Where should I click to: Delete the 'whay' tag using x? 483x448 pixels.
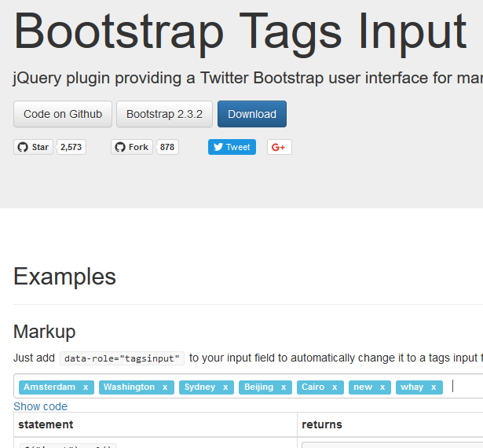pyautogui.click(x=434, y=387)
